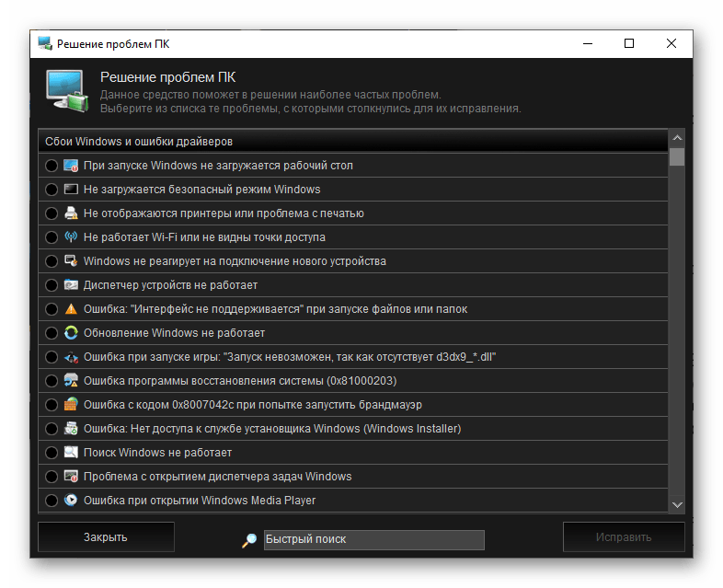Image resolution: width=723 pixels, height=588 pixels.
Task: Click the game controller icon in d3dx9 error row
Action: (71, 357)
